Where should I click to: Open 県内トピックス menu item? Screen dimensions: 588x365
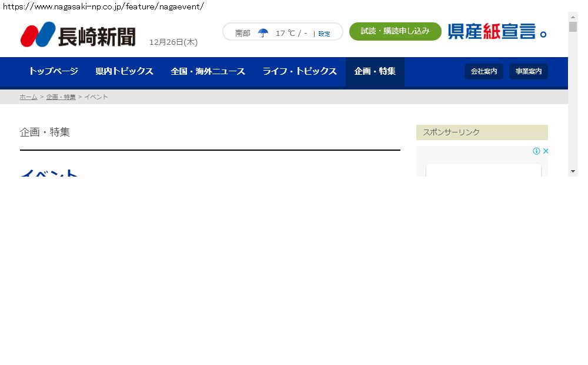point(124,71)
